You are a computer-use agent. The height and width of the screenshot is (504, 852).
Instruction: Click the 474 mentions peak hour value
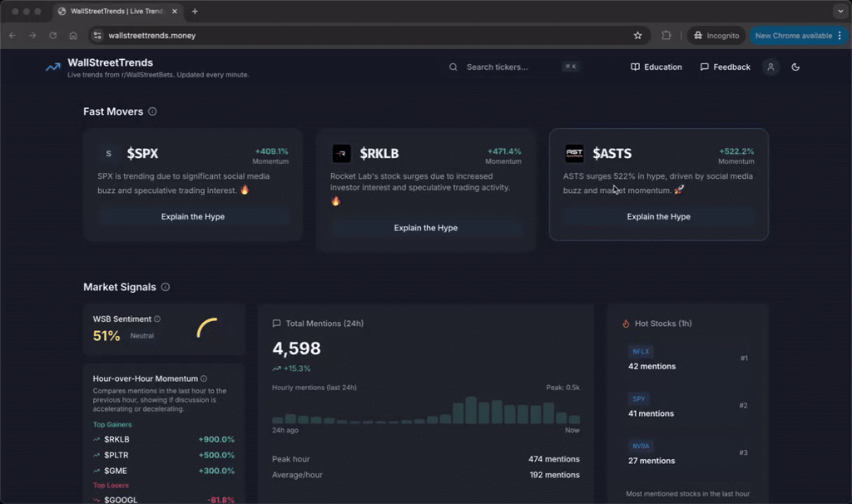tap(553, 459)
